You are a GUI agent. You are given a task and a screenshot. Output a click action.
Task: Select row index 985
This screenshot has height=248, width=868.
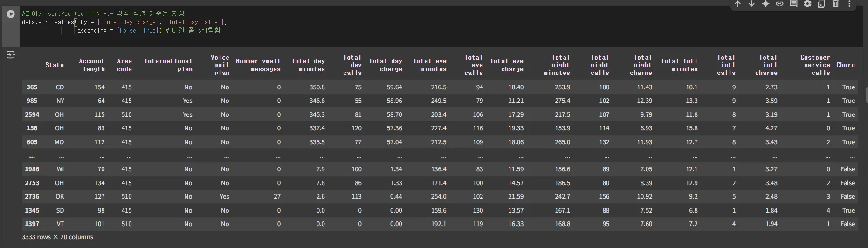click(32, 101)
